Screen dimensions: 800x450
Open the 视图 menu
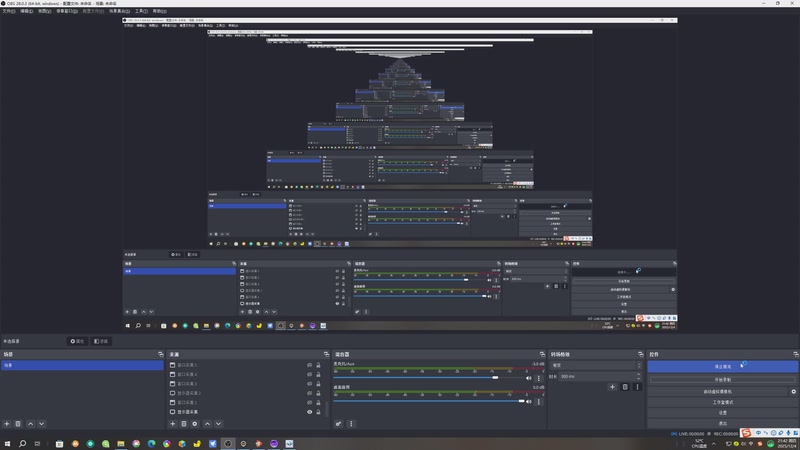[x=45, y=11]
